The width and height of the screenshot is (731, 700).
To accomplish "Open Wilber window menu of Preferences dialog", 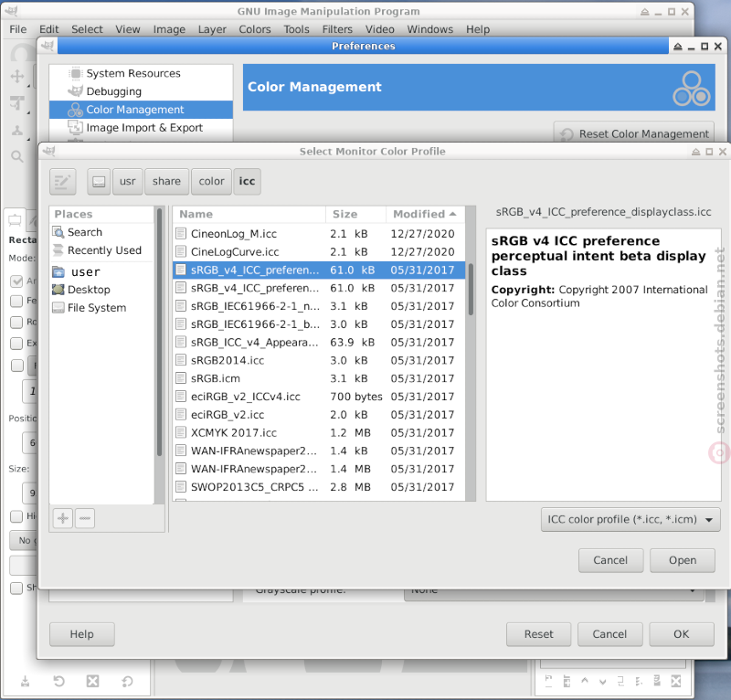I will [x=48, y=46].
